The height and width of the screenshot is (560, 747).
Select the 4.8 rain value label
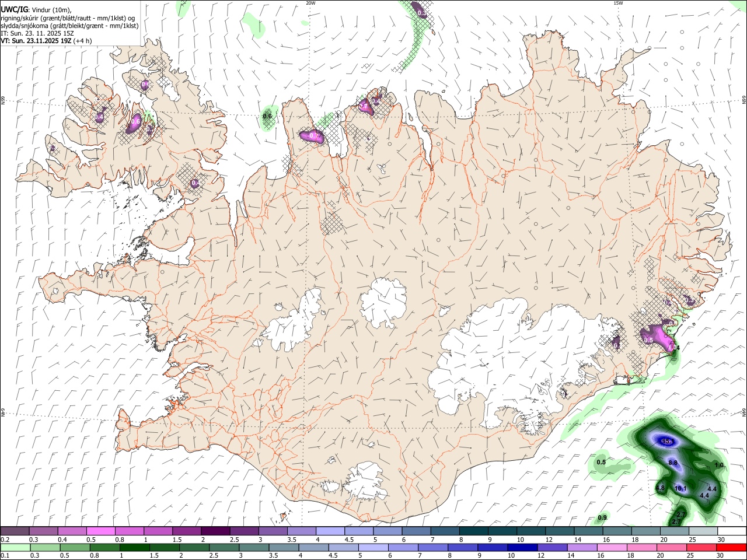(x=660, y=488)
